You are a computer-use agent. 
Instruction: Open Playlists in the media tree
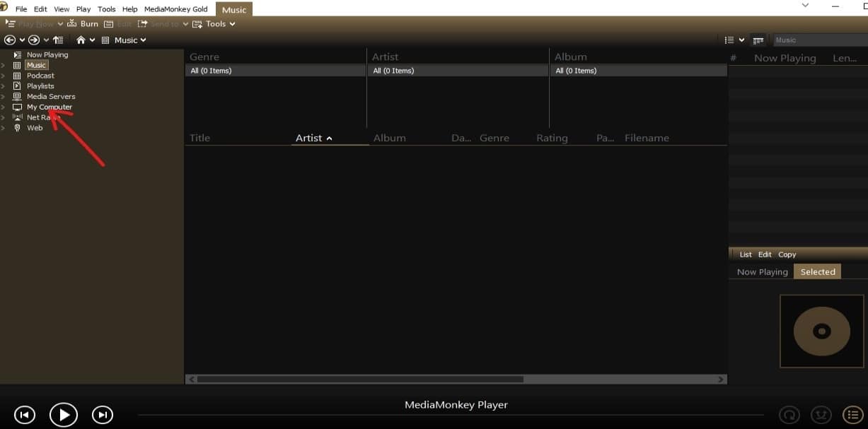pyautogui.click(x=40, y=86)
